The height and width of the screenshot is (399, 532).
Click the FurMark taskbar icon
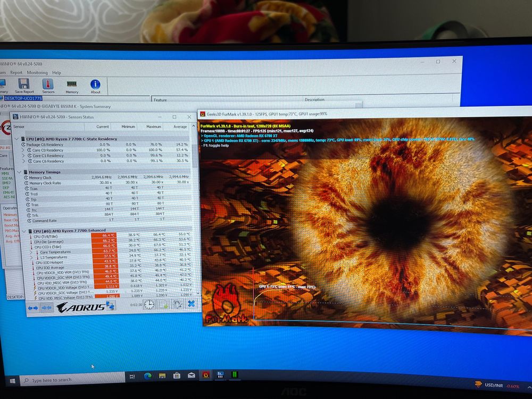pos(205,375)
